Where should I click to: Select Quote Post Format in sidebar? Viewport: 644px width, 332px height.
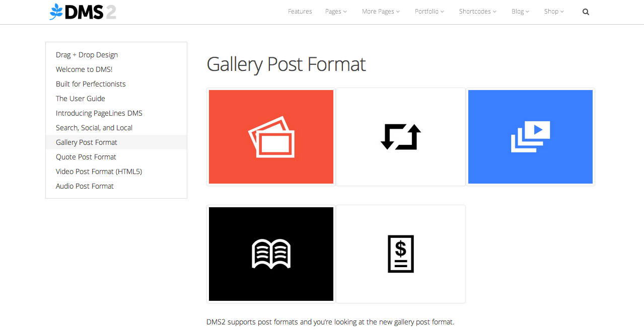(x=86, y=157)
